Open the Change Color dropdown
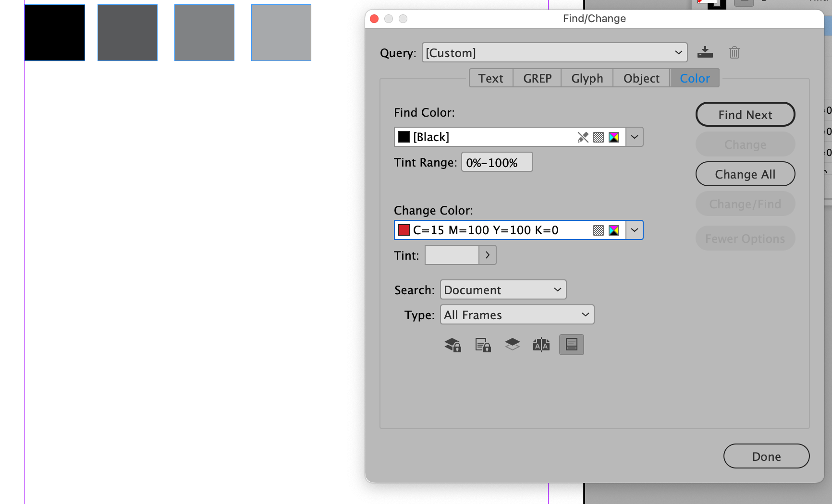Viewport: 832px width, 504px height. 634,230
